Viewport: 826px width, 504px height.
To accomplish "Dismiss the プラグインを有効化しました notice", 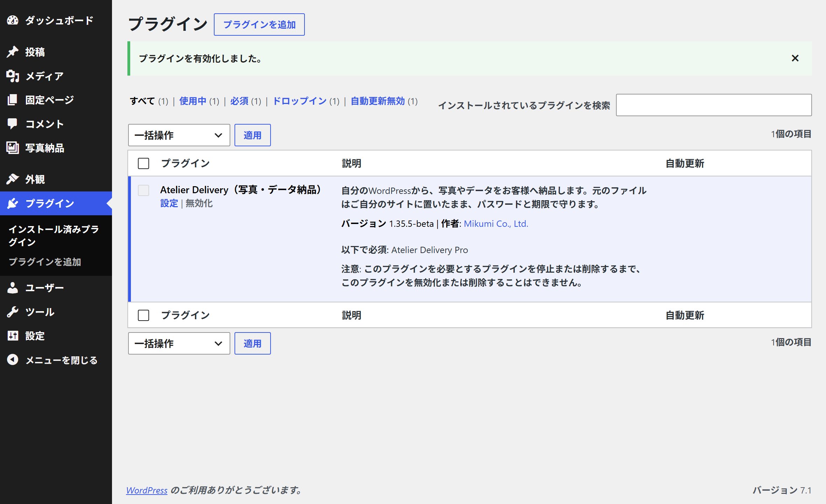I will tap(795, 58).
